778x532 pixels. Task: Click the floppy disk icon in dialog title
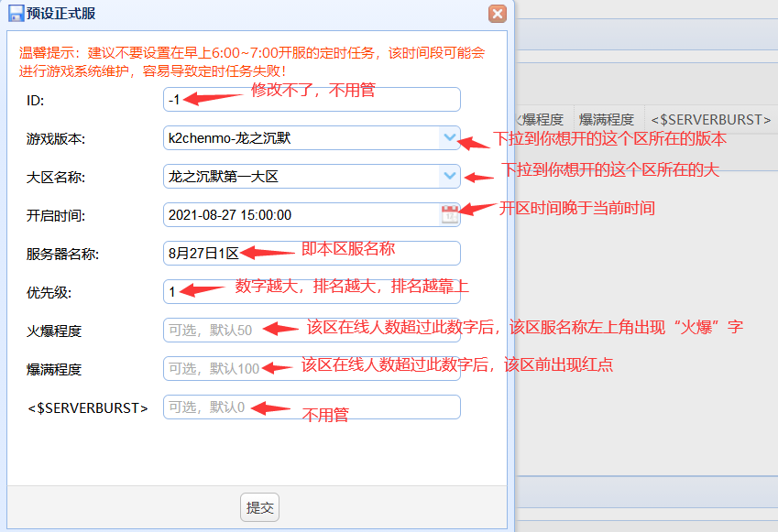[x=16, y=13]
